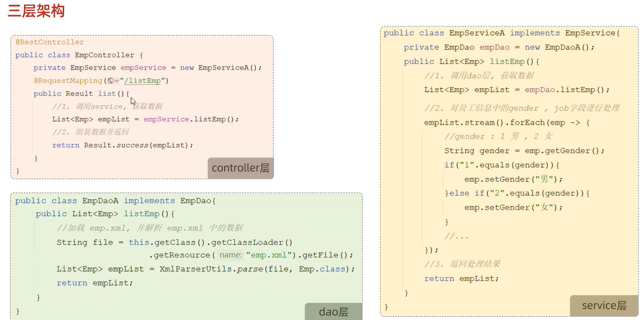Click the "emp.xml" string literal in getResource
This screenshot has width=644, height=320.
[x=269, y=255]
